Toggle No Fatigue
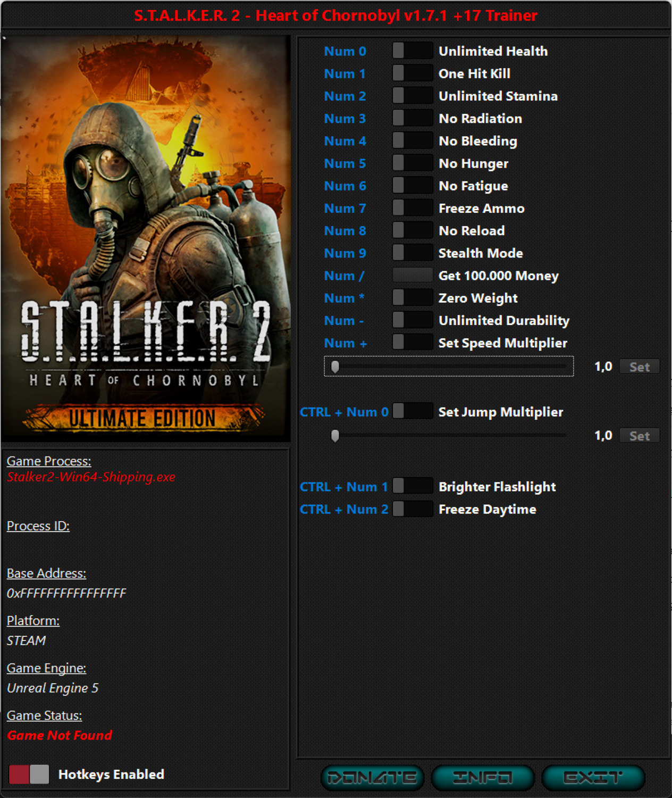This screenshot has height=798, width=672. 412,185
